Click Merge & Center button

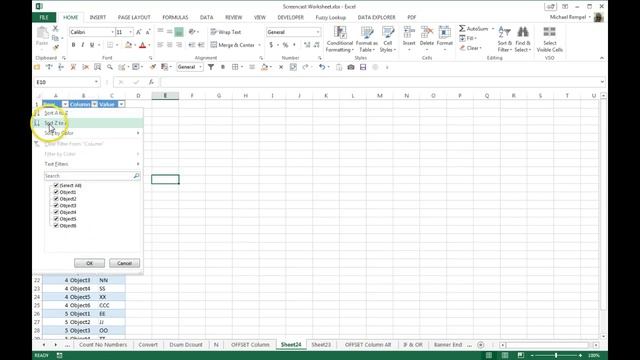(233, 45)
